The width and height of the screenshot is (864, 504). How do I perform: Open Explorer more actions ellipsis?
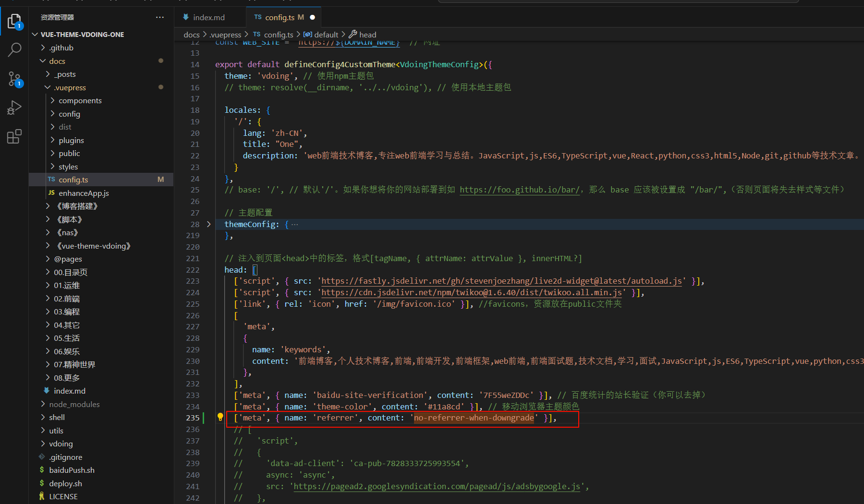tap(160, 17)
